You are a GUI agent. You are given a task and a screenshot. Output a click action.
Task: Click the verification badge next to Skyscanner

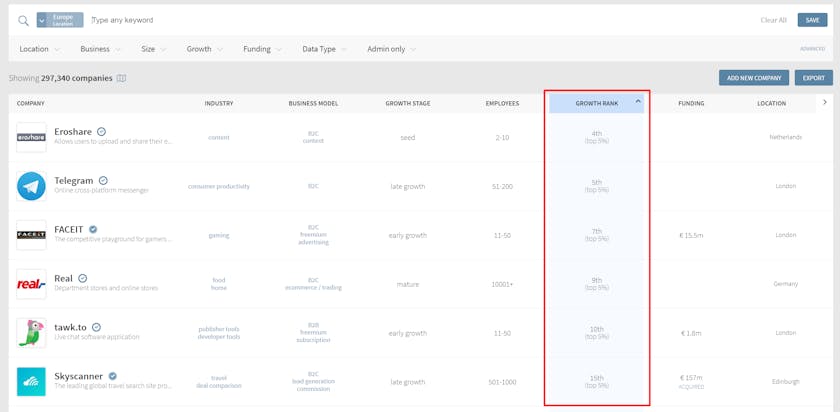pyautogui.click(x=113, y=376)
